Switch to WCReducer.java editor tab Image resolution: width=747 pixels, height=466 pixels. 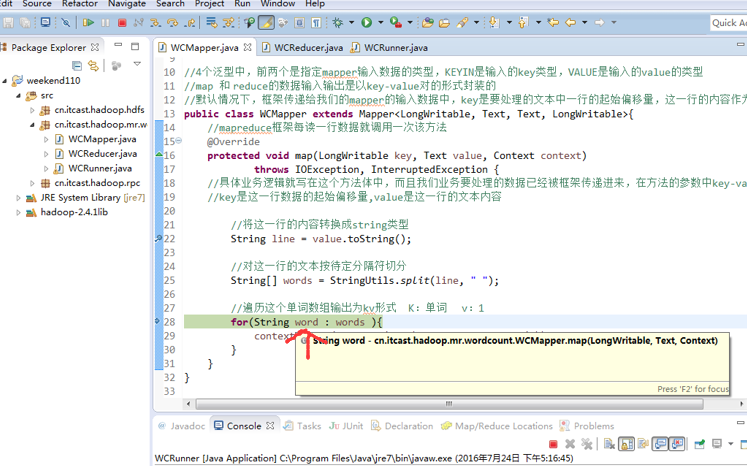coord(303,48)
